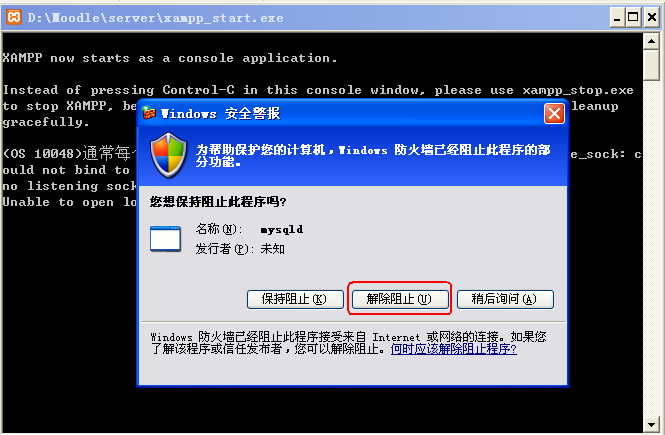Click the console scrollbar up arrow
Screen dimensions: 665x435
[x=651, y=42]
